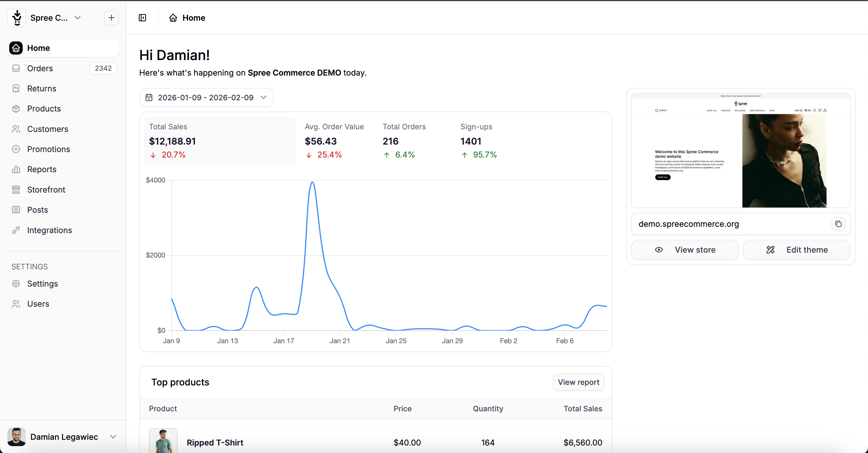Screen dimensions: 868x453
Task: Click the storefront preview thumbnail
Action: [x=740, y=150]
